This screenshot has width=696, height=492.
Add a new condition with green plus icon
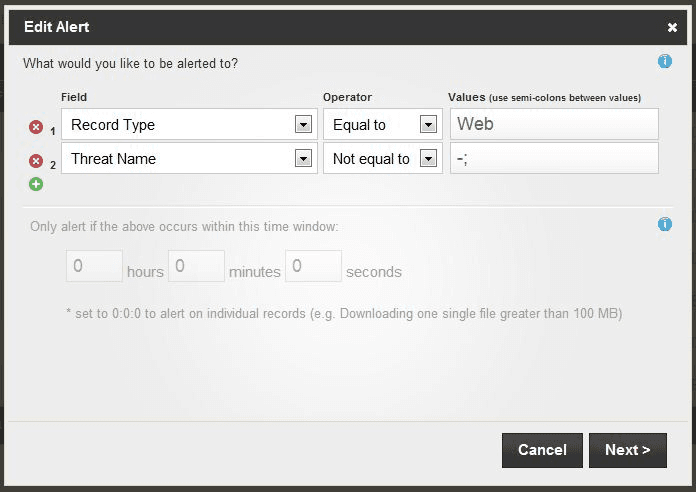[36, 184]
